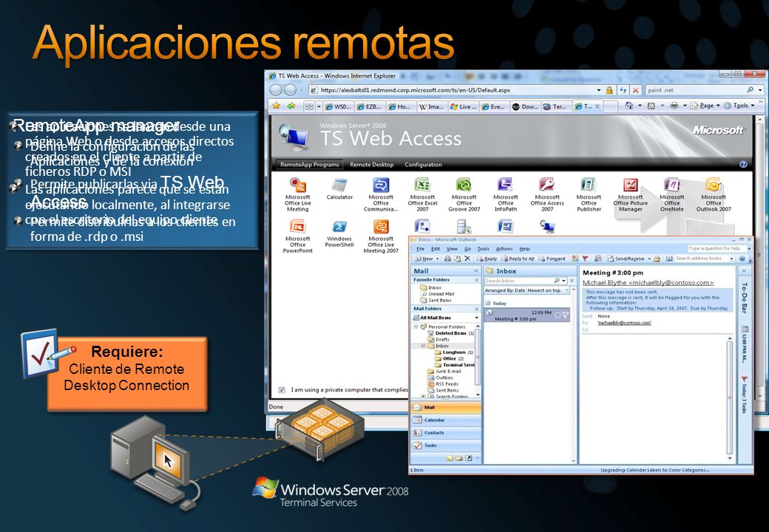Select the Junk E-mail folder
Viewport: 769px width, 532px height.
click(x=444, y=372)
